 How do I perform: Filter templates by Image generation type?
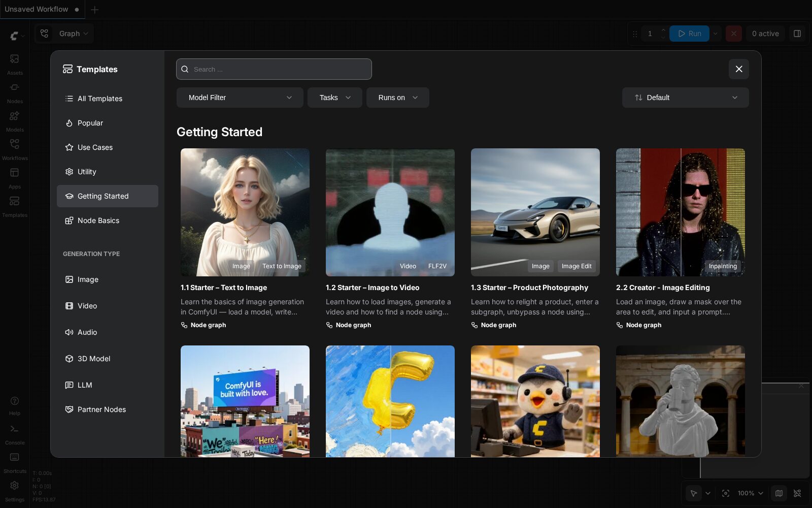pos(108,279)
